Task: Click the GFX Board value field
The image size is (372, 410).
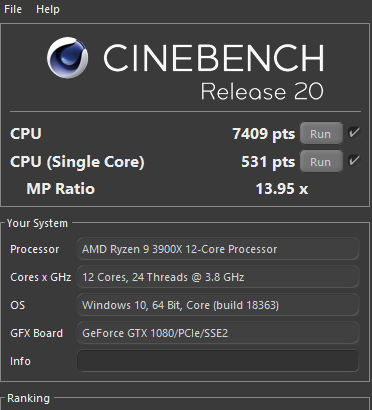Action: click(218, 333)
